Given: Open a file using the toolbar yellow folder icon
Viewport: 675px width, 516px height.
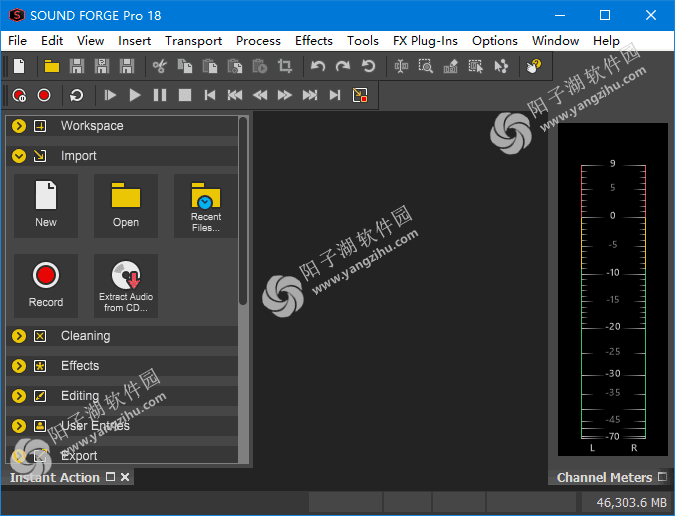Looking at the screenshot, I should [x=52, y=66].
